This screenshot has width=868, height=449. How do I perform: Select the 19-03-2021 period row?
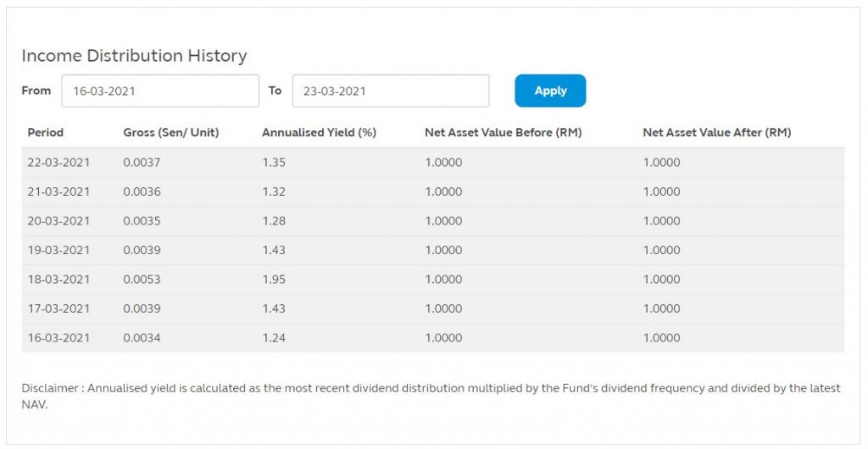(433, 250)
